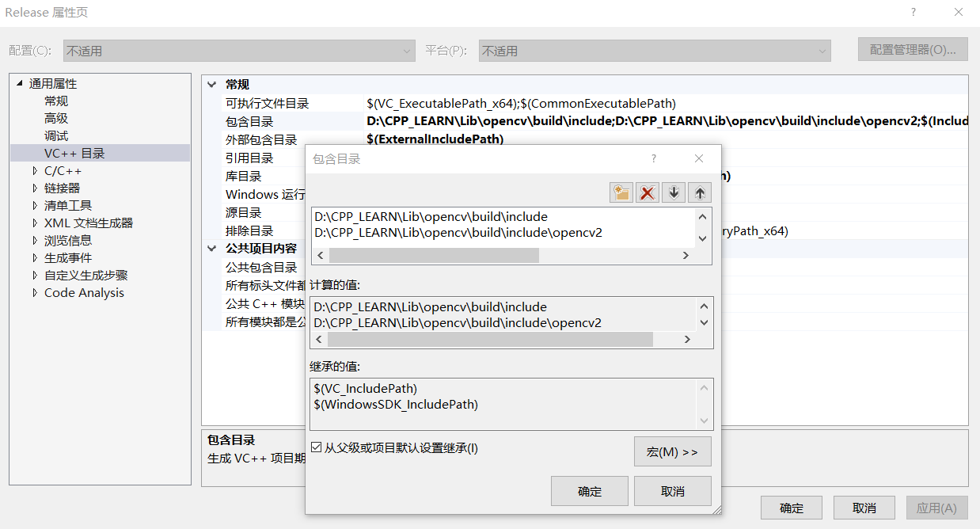Screen dimensions: 980x529
Task: Click help icon on Release 属性页 title bar
Action: coord(913,12)
